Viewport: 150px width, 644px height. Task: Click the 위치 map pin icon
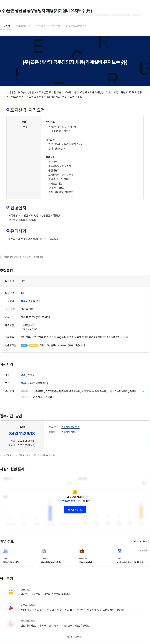click(x=120, y=551)
